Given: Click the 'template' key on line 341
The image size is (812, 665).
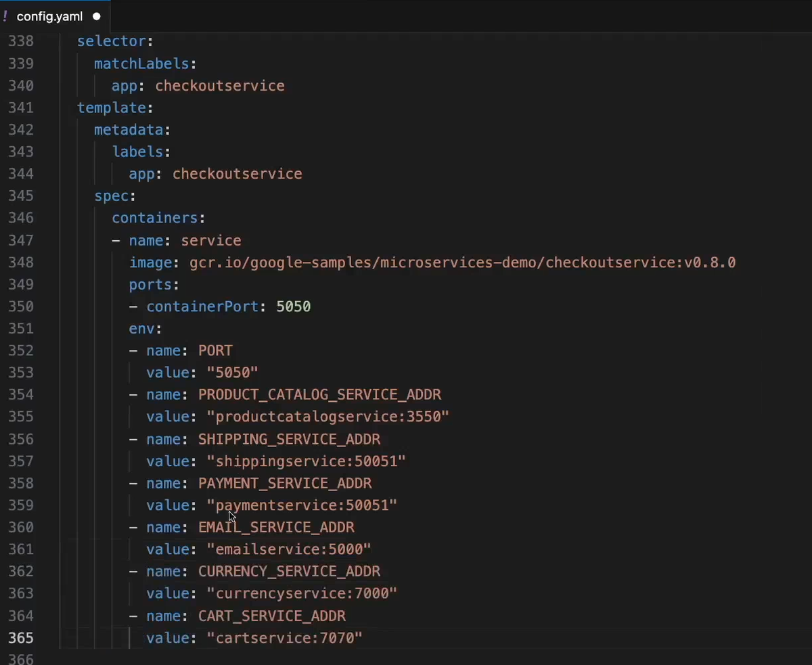Looking at the screenshot, I should pyautogui.click(x=112, y=108).
